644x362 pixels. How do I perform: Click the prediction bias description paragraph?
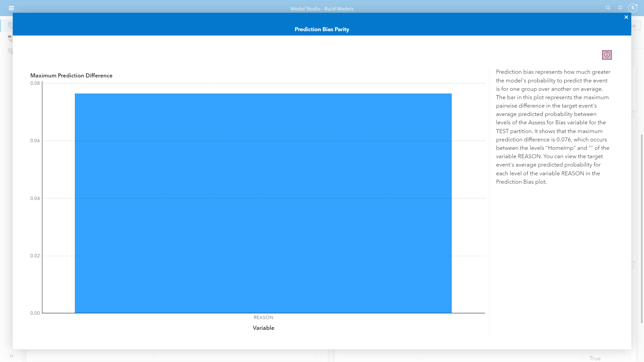click(x=553, y=127)
